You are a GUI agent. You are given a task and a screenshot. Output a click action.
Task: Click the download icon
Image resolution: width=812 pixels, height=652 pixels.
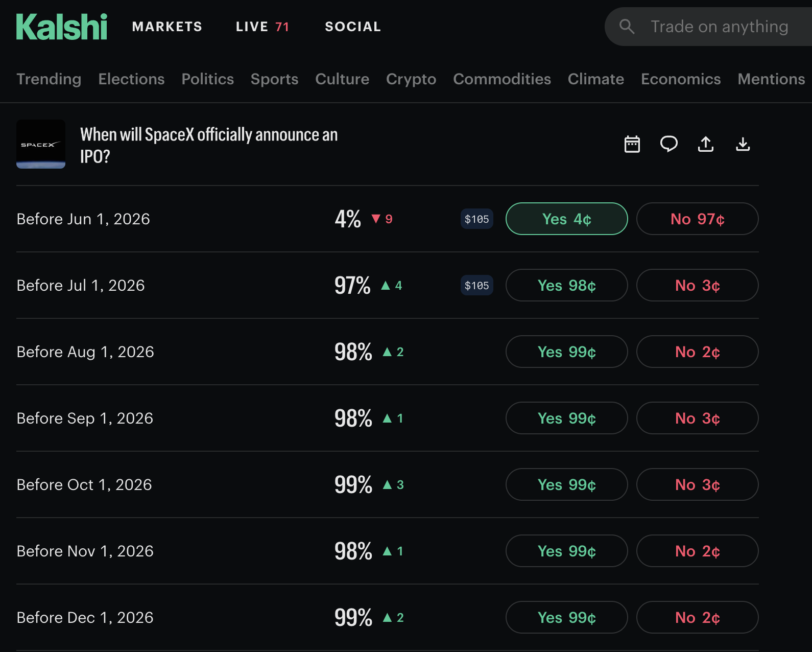click(743, 144)
